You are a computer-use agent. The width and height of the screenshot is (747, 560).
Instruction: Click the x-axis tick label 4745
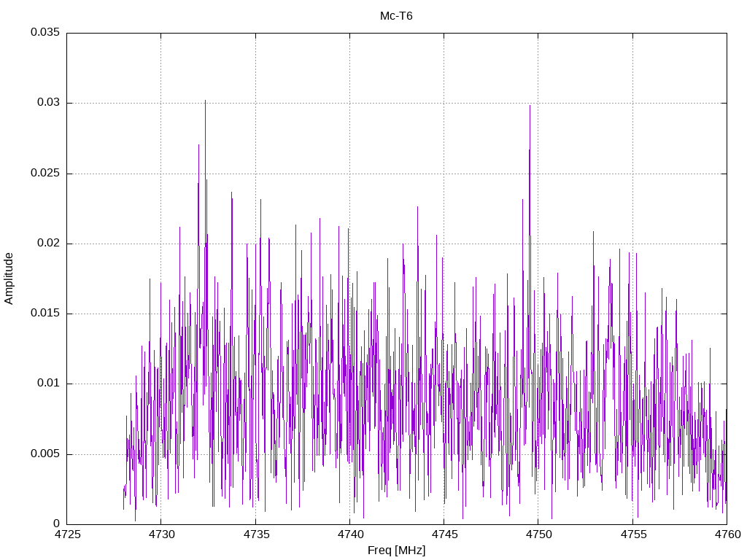(444, 534)
